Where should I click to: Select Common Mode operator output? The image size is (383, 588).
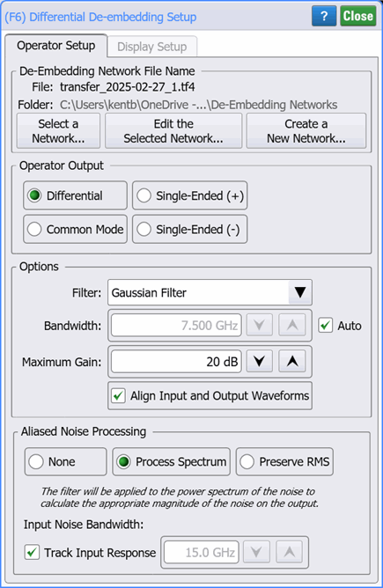pos(76,229)
